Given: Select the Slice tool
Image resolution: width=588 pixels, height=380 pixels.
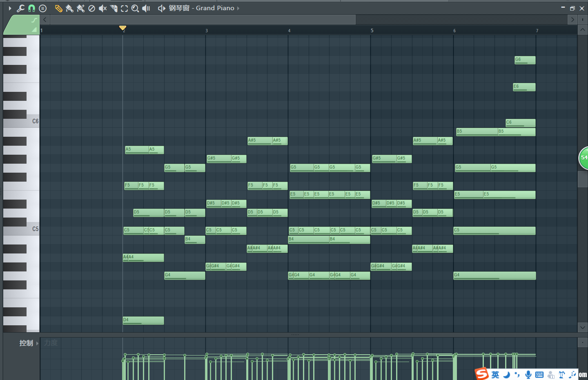Looking at the screenshot, I should 114,8.
